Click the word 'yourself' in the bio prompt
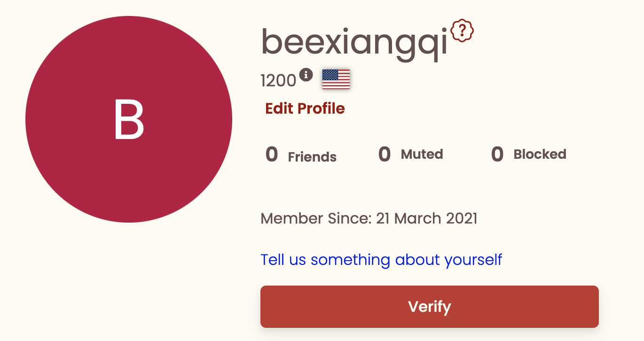 (x=473, y=260)
